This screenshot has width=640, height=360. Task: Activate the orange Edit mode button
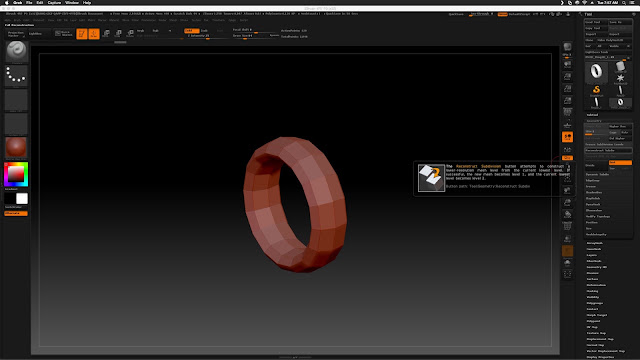coord(82,34)
